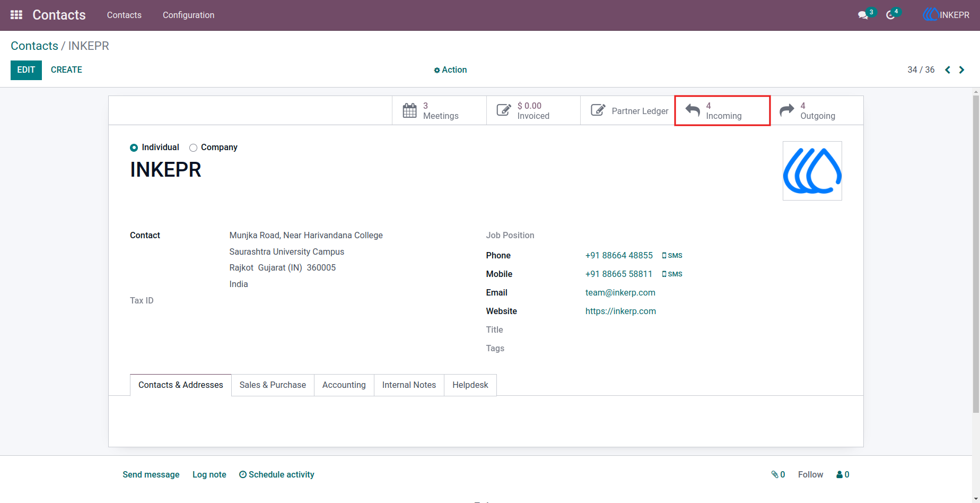Open the Action dropdown menu
Image resolution: width=980 pixels, height=503 pixels.
tap(450, 70)
